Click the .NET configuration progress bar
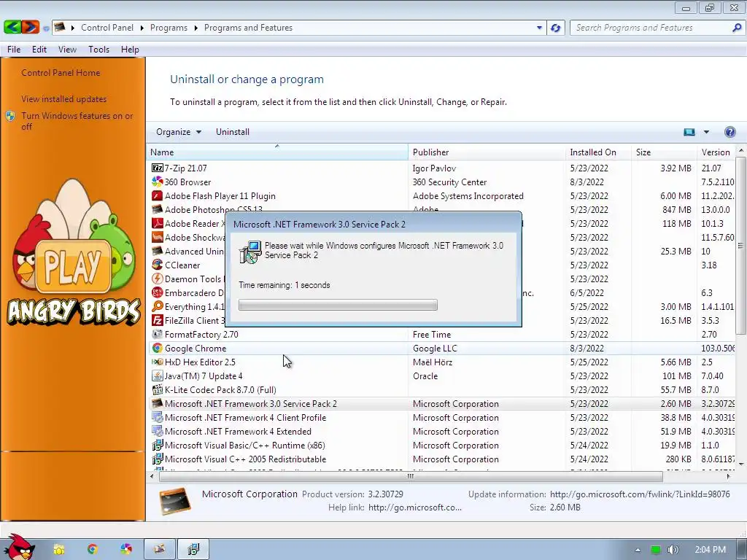Image resolution: width=747 pixels, height=560 pixels. (x=338, y=305)
